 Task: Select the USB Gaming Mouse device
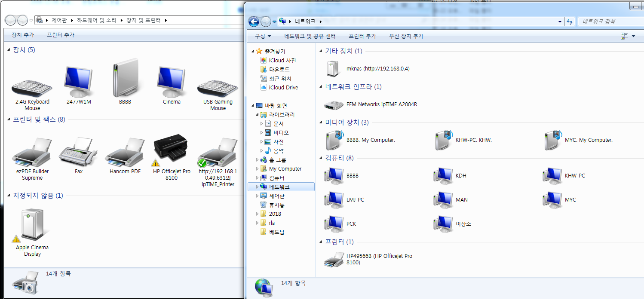point(218,89)
